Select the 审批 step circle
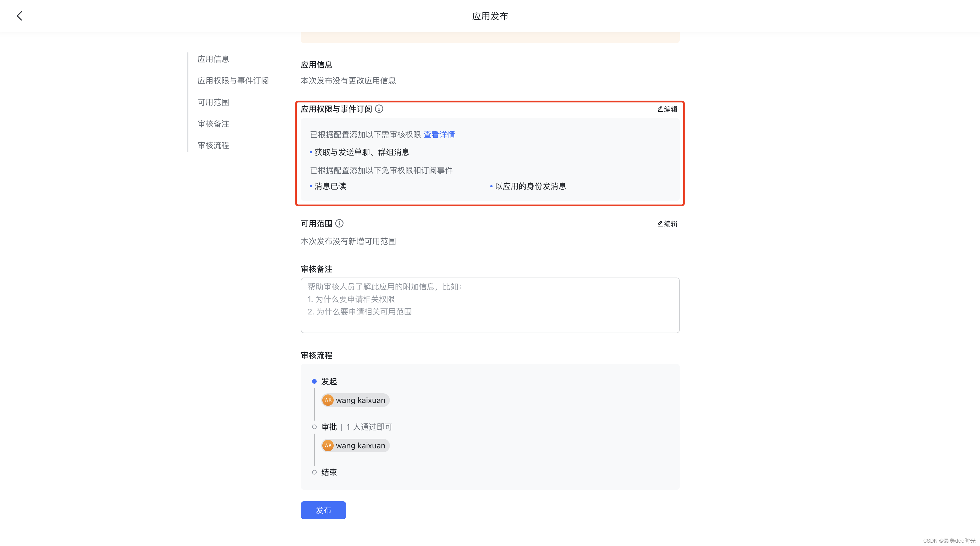Viewport: 980px width, 546px height. tap(314, 427)
